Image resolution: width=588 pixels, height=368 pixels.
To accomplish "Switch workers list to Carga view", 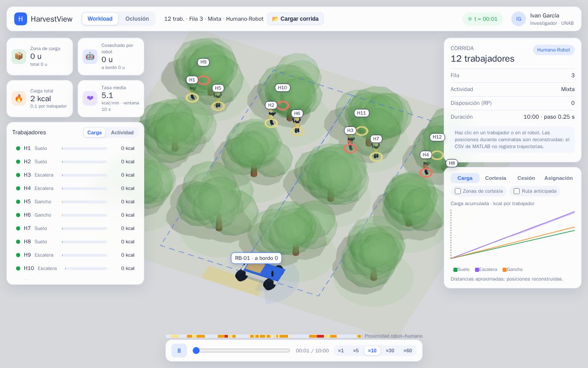I will coord(95,132).
